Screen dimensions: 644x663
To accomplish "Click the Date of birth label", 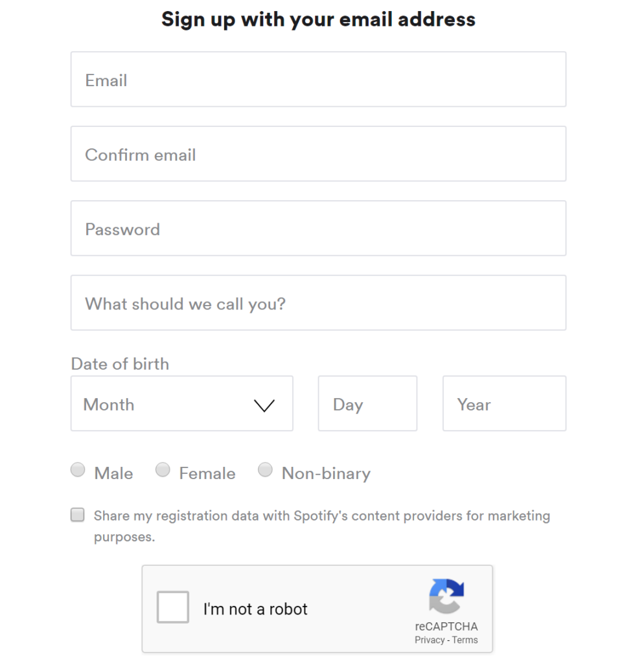I will coord(120,364).
